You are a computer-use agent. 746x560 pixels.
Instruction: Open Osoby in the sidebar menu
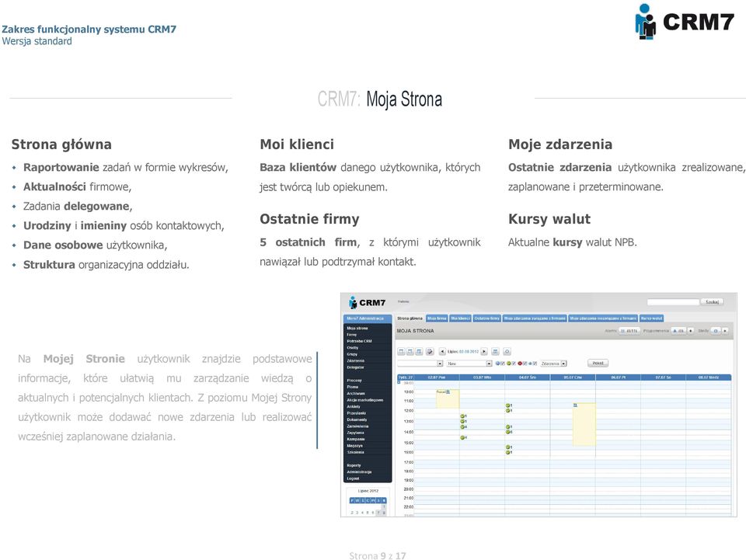(353, 348)
